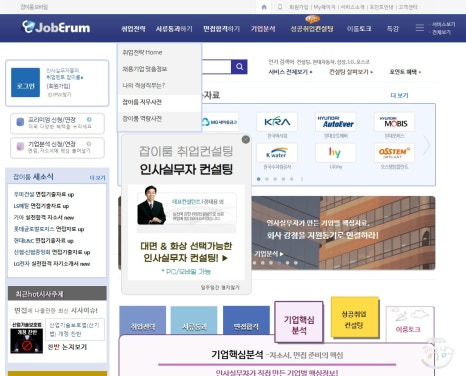Image resolution: width=466 pixels, height=376 pixels.
Task: Open the 기업분석 main menu
Action: [x=263, y=29]
